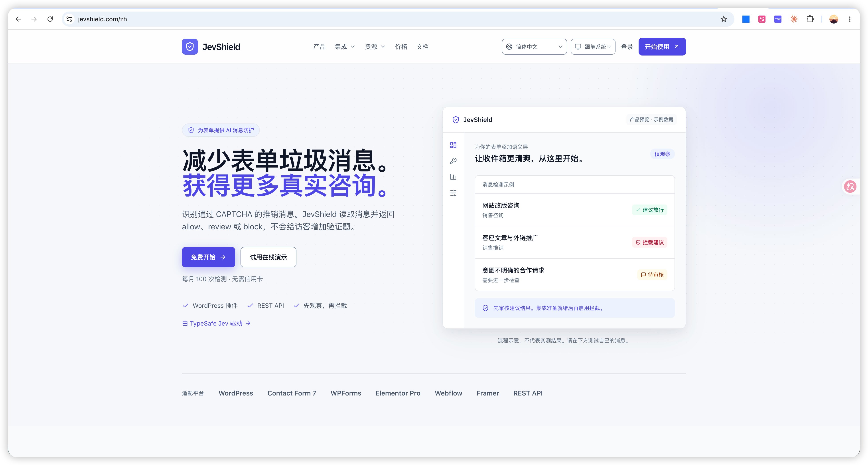This screenshot has width=868, height=465.
Task: Click the 免费开始 button
Action: pyautogui.click(x=209, y=257)
